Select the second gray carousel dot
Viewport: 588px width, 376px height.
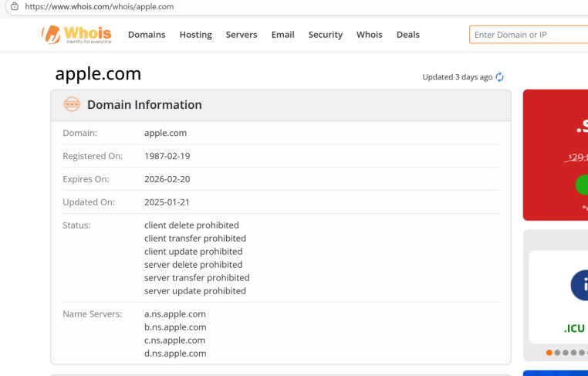(x=558, y=353)
